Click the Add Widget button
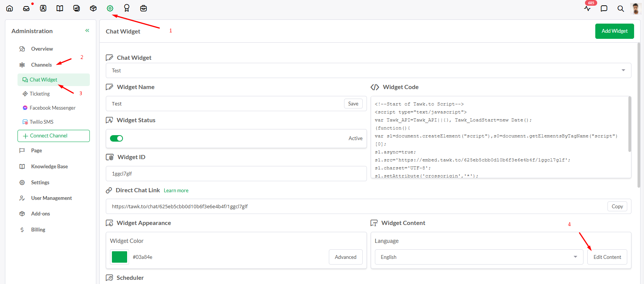The width and height of the screenshot is (644, 284). 614,31
